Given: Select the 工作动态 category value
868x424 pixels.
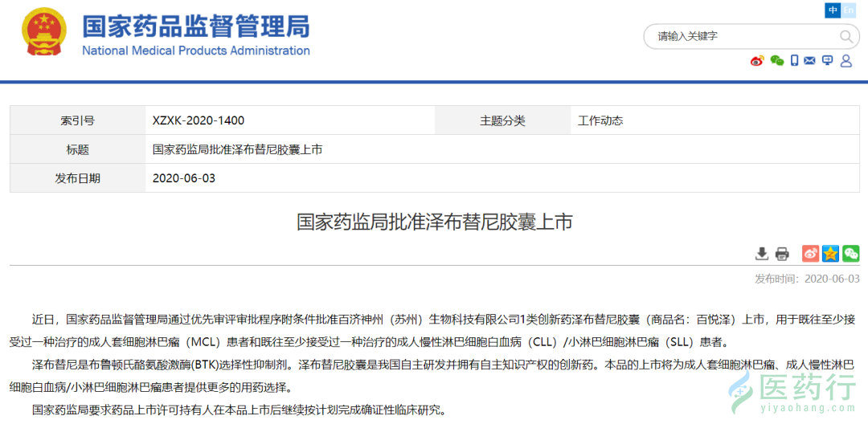Looking at the screenshot, I should (x=600, y=120).
